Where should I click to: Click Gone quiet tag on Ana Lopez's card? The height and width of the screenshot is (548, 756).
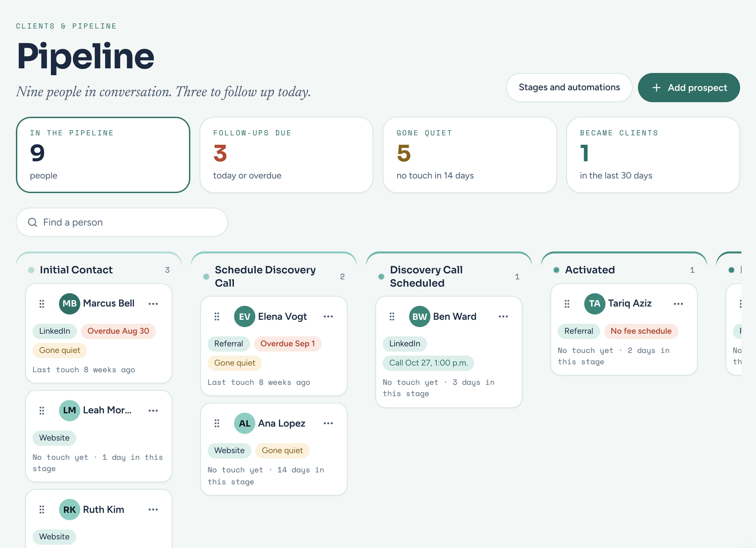click(x=282, y=450)
